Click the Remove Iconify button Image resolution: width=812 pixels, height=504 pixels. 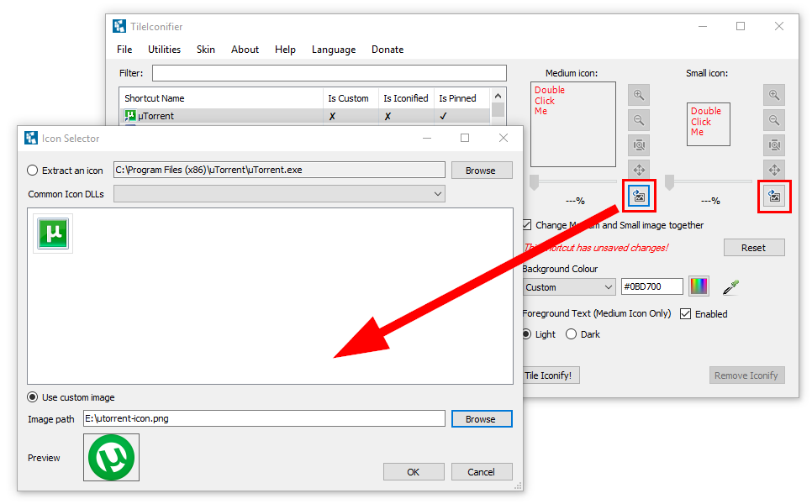point(746,375)
